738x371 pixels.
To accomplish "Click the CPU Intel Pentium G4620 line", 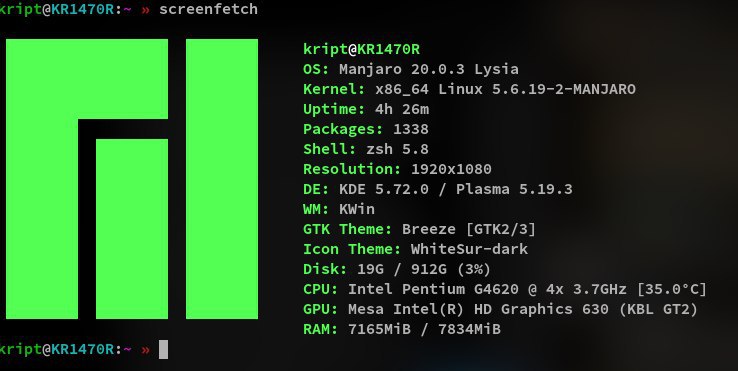I will click(x=505, y=289).
